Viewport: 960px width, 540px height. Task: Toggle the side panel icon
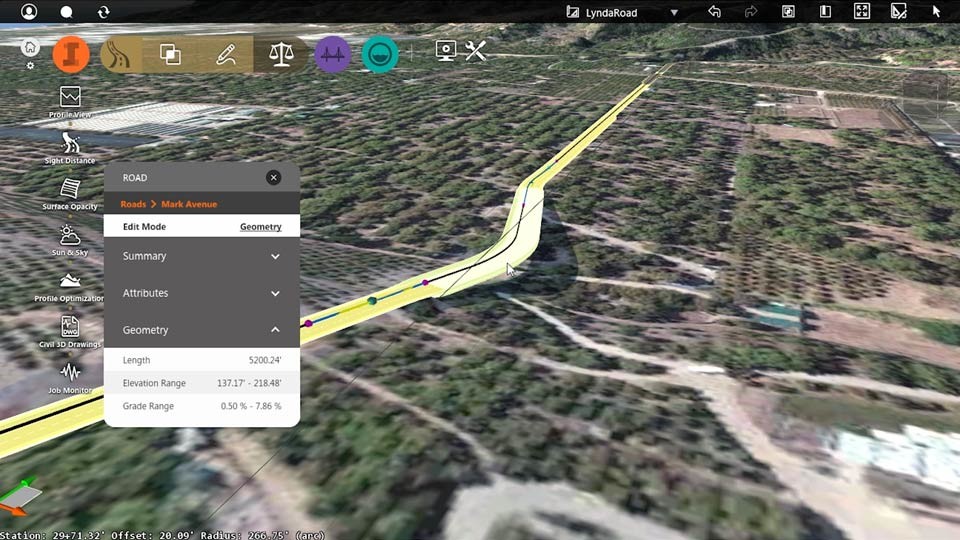pyautogui.click(x=825, y=12)
